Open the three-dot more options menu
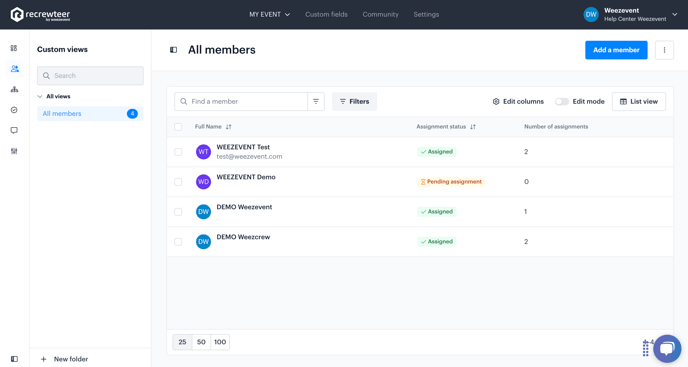The height and width of the screenshot is (367, 688). [664, 50]
